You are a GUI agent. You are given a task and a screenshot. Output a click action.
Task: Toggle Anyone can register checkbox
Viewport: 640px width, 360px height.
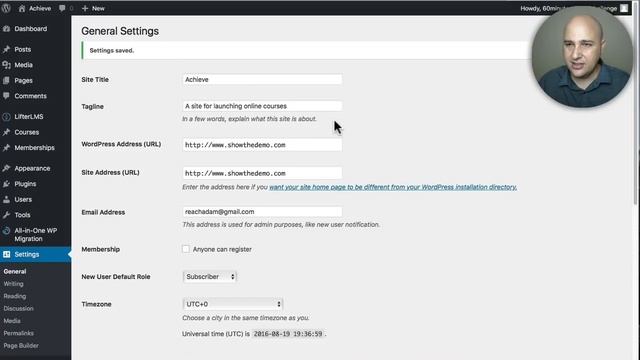[186, 249]
